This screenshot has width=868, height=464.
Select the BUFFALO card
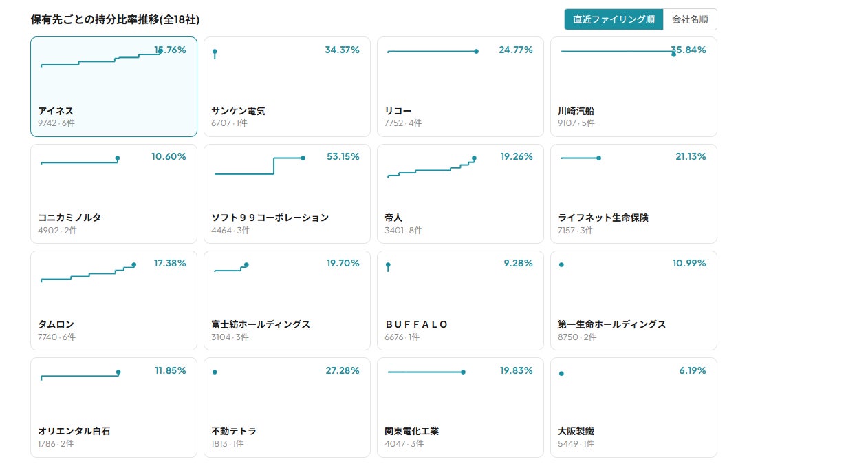460,301
